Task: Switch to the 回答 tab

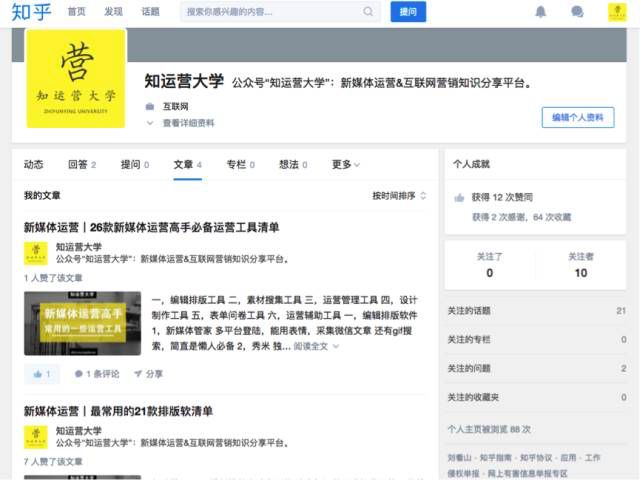Action: point(82,164)
